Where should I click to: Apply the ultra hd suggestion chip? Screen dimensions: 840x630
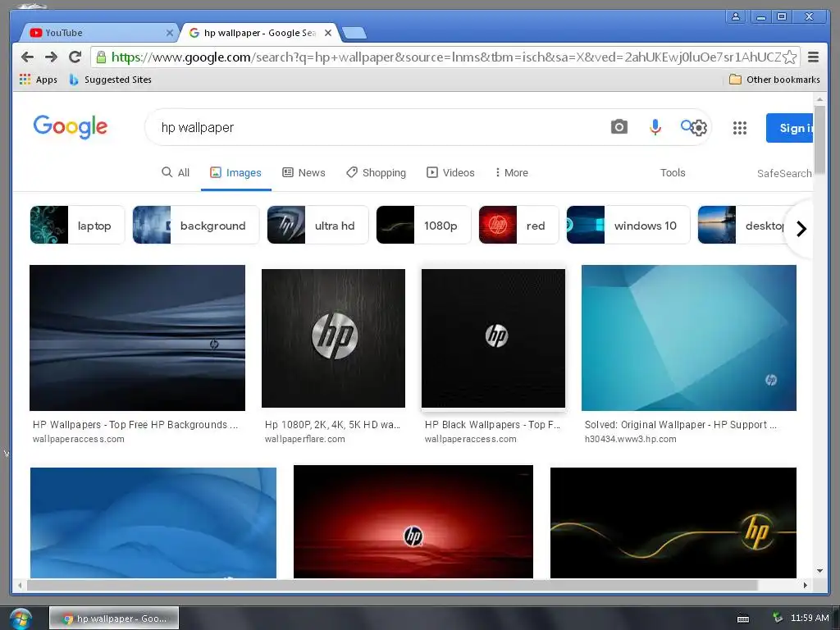tap(317, 225)
